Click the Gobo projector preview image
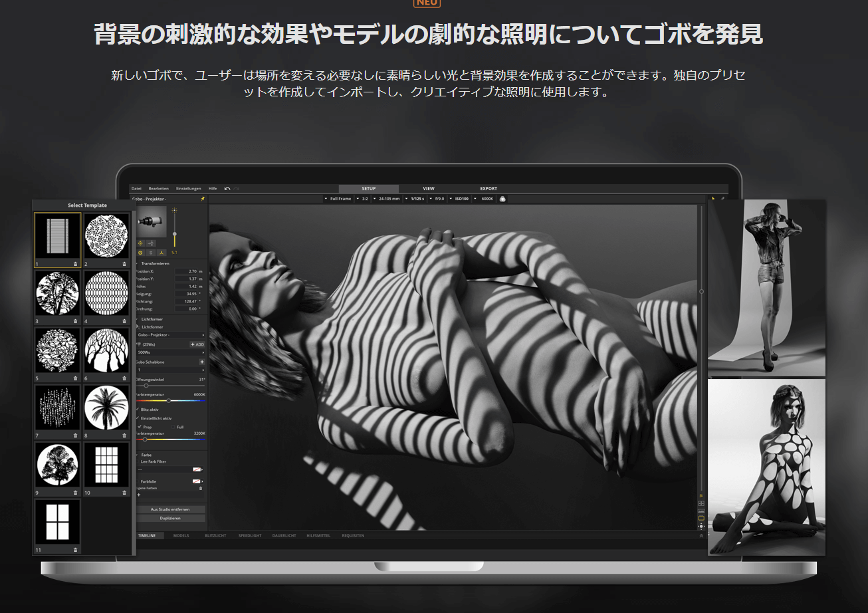This screenshot has height=613, width=868. pos(152,221)
